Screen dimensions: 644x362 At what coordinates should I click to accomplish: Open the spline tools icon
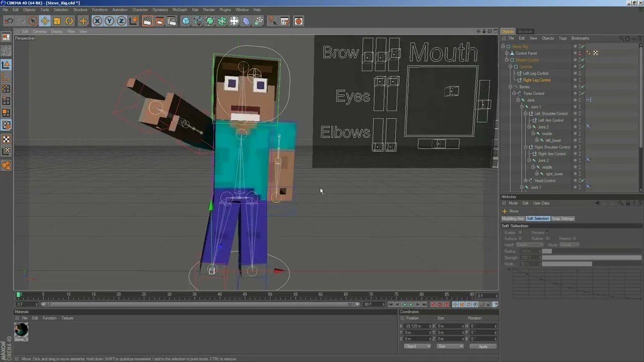click(x=198, y=21)
